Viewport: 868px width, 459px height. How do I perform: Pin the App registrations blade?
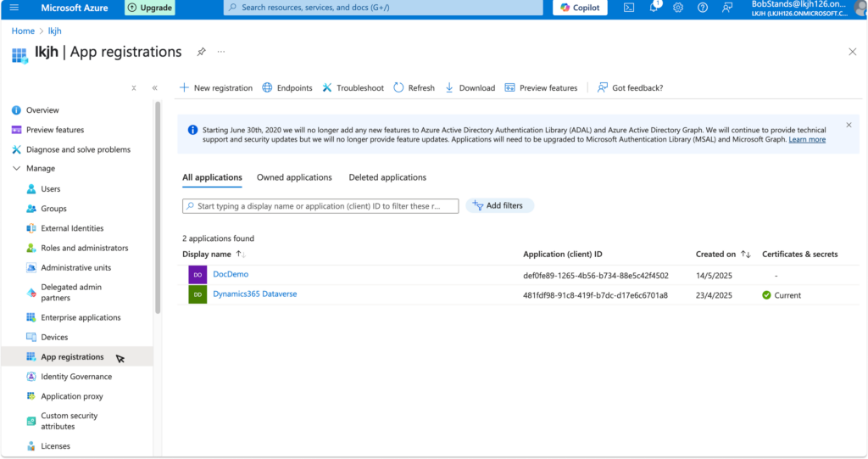(x=201, y=52)
